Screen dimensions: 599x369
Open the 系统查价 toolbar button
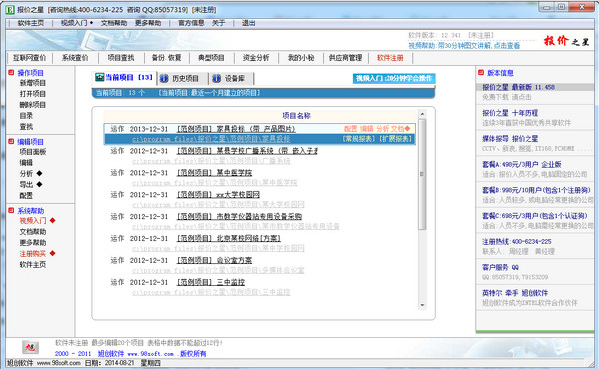(75, 58)
